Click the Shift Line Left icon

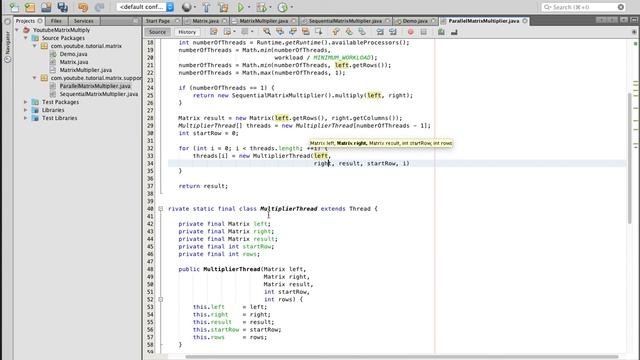point(380,32)
